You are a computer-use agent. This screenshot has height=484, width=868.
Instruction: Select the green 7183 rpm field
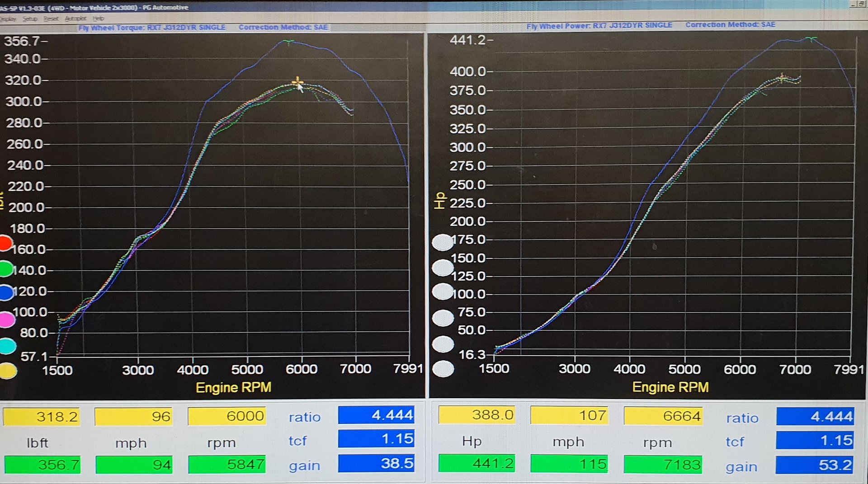663,465
